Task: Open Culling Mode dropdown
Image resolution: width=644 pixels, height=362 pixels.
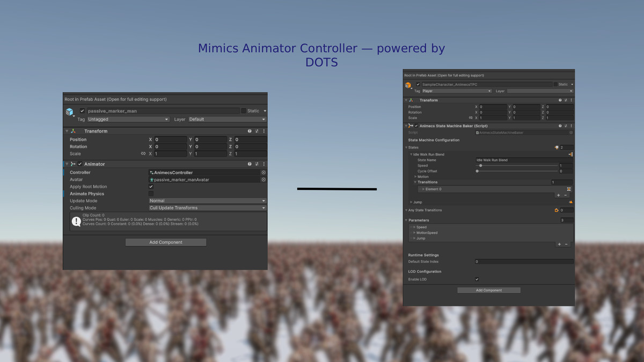Action: click(x=207, y=208)
